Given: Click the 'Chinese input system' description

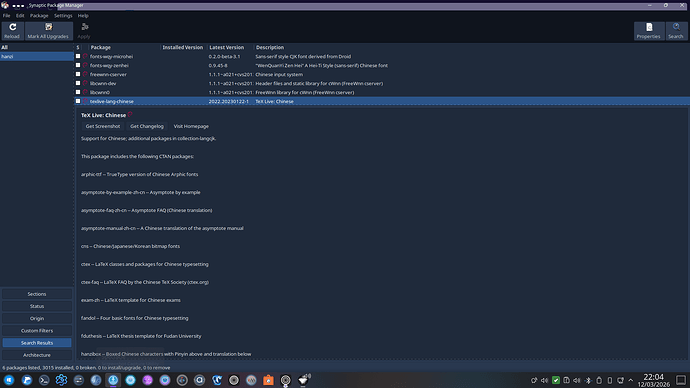Looking at the screenshot, I should [x=279, y=74].
